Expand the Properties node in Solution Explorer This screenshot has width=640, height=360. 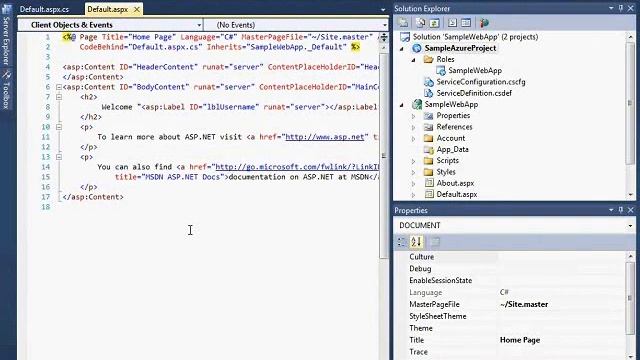coord(413,116)
